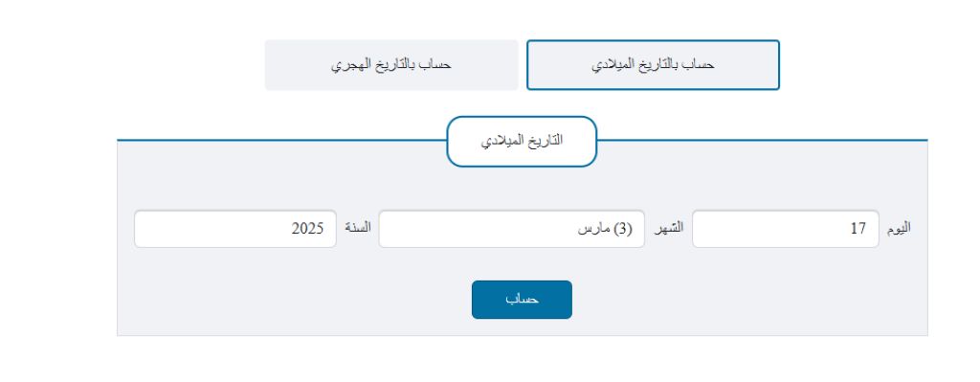Click the مارس text in month selector
980x382 pixels.
point(593,229)
